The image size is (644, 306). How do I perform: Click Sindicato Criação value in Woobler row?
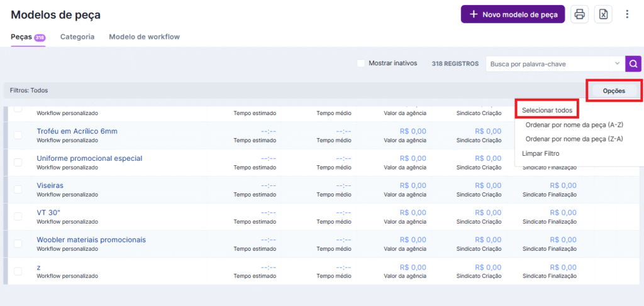point(488,239)
